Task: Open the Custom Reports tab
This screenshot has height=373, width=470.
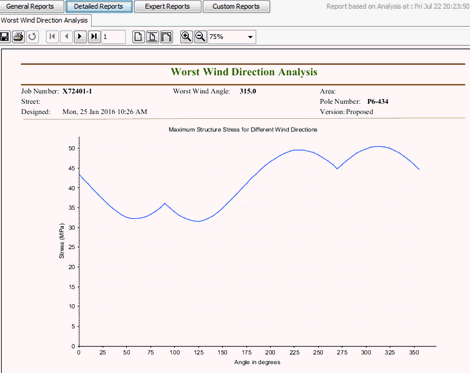Action: tap(236, 6)
